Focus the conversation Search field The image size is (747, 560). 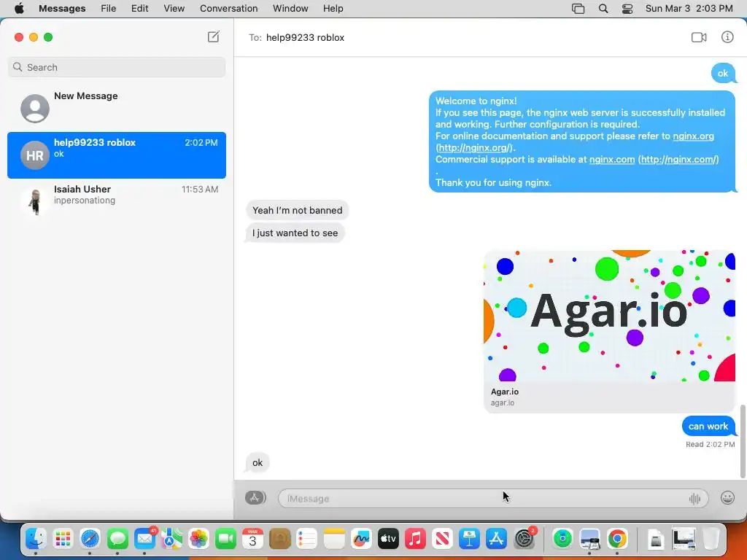(x=117, y=67)
